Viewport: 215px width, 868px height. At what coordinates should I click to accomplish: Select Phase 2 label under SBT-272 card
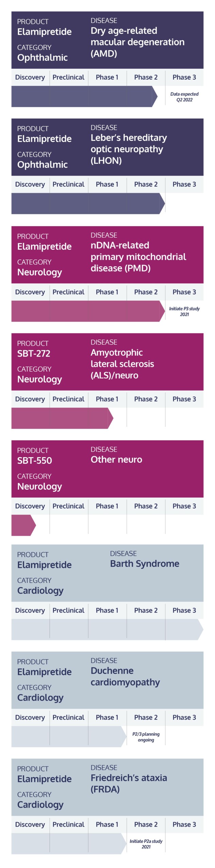[146, 399]
